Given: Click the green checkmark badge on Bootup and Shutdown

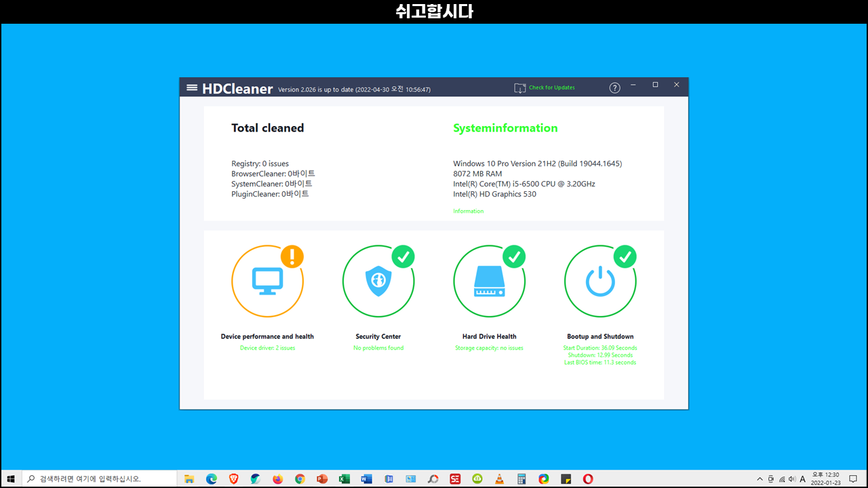Looking at the screenshot, I should coord(625,256).
